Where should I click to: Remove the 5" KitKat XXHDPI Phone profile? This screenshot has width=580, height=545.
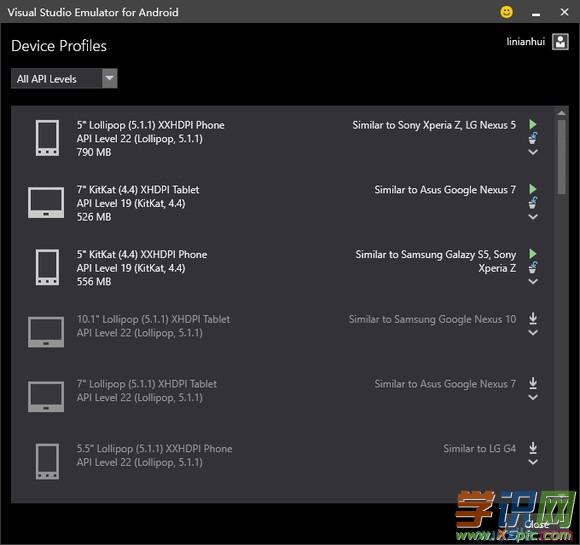pos(533,268)
